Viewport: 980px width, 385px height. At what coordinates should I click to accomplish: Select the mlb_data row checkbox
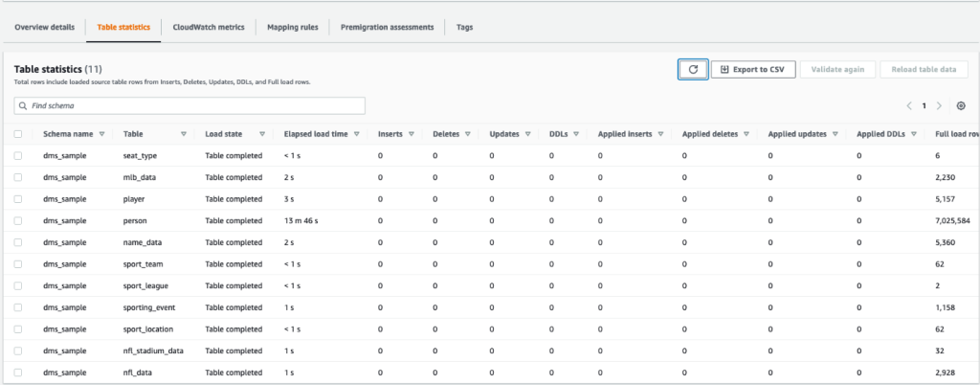pyautogui.click(x=18, y=177)
